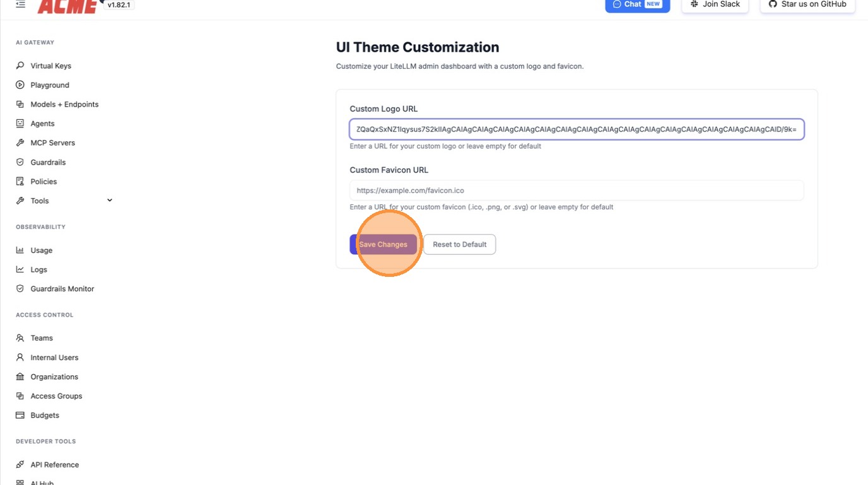Focus the Custom Favicon URL field
868x485 pixels.
click(577, 190)
